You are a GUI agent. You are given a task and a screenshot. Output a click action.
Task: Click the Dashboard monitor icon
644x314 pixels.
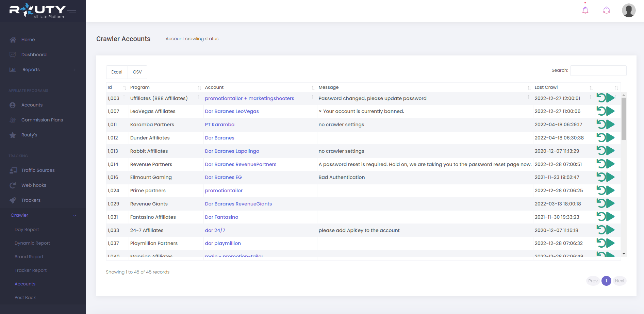pos(13,55)
